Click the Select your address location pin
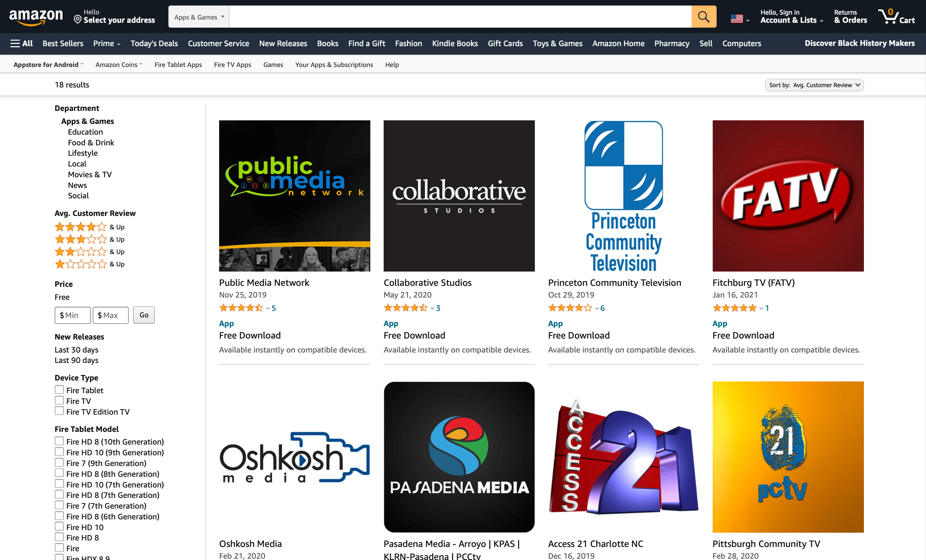Image resolution: width=926 pixels, height=560 pixels. pyautogui.click(x=77, y=20)
